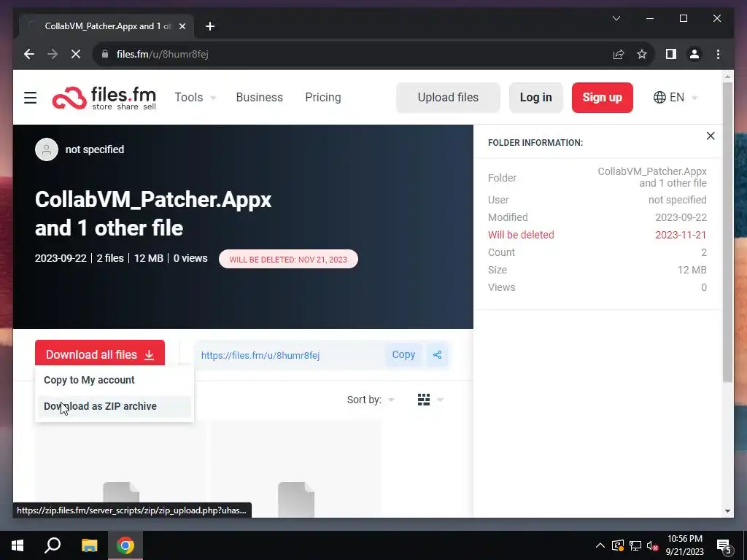Click the Chrome taskbar icon
Viewport: 747px width, 560px height.
pyautogui.click(x=125, y=545)
